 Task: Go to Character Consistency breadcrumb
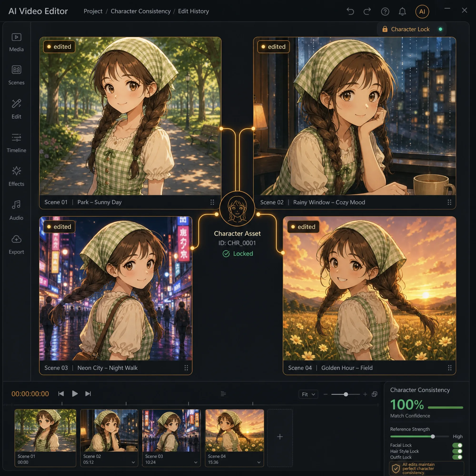[141, 11]
